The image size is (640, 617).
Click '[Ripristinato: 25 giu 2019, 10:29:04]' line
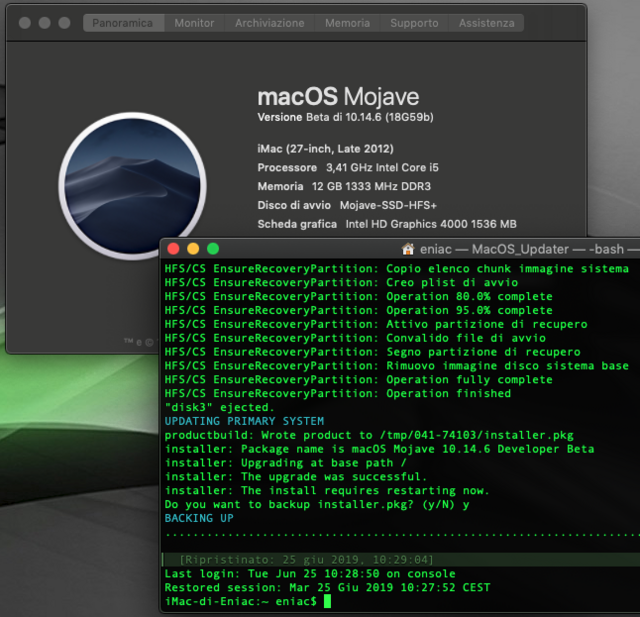306,559
